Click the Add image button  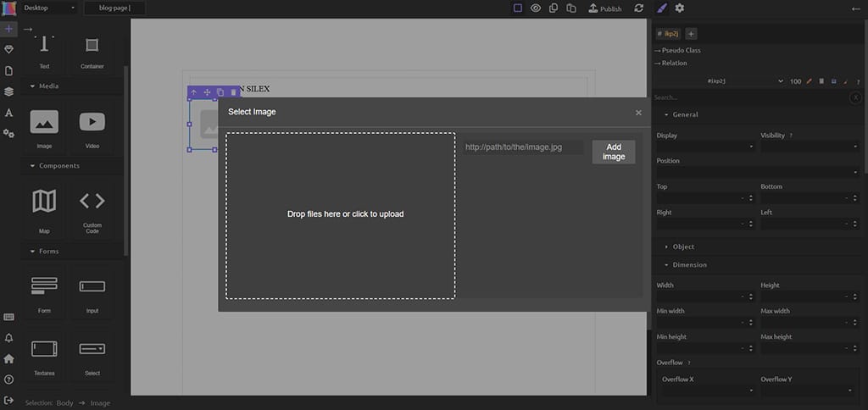(x=613, y=152)
